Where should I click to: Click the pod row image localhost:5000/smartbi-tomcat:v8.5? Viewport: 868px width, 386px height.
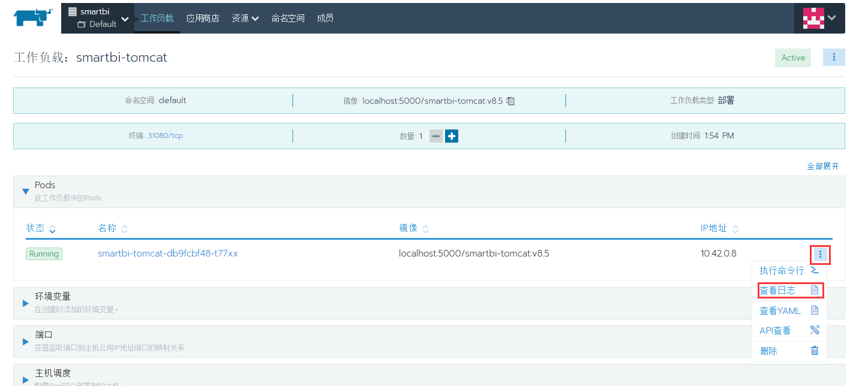pos(474,254)
